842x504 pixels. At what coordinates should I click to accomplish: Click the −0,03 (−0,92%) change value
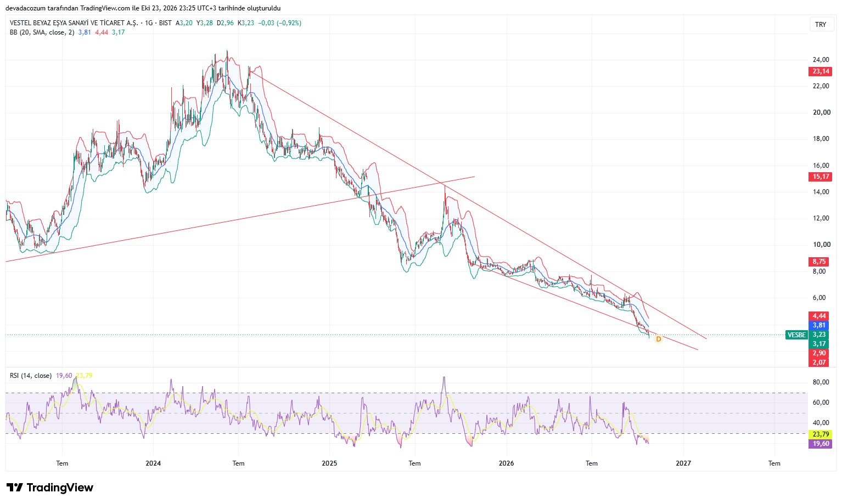pyautogui.click(x=280, y=23)
